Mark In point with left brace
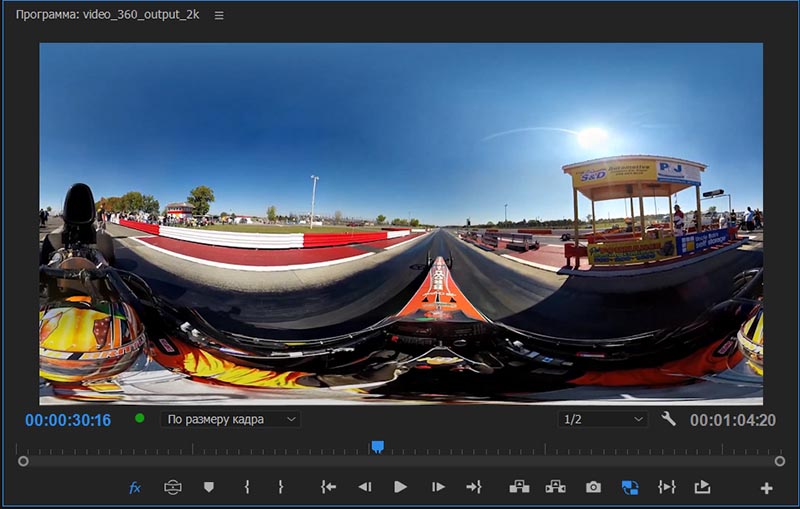The width and height of the screenshot is (800, 509). tap(247, 487)
